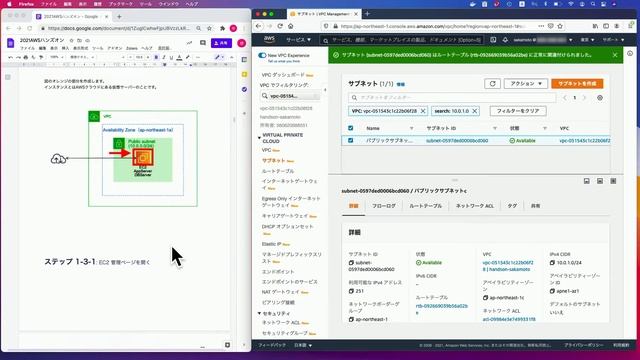Open account menu dropdown sakamoto

pyautogui.click(x=542, y=40)
